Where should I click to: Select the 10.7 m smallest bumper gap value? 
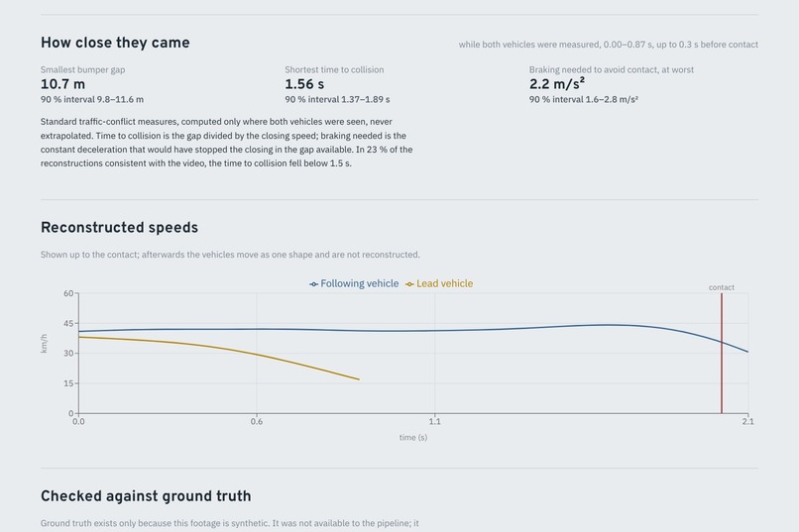tap(62, 84)
